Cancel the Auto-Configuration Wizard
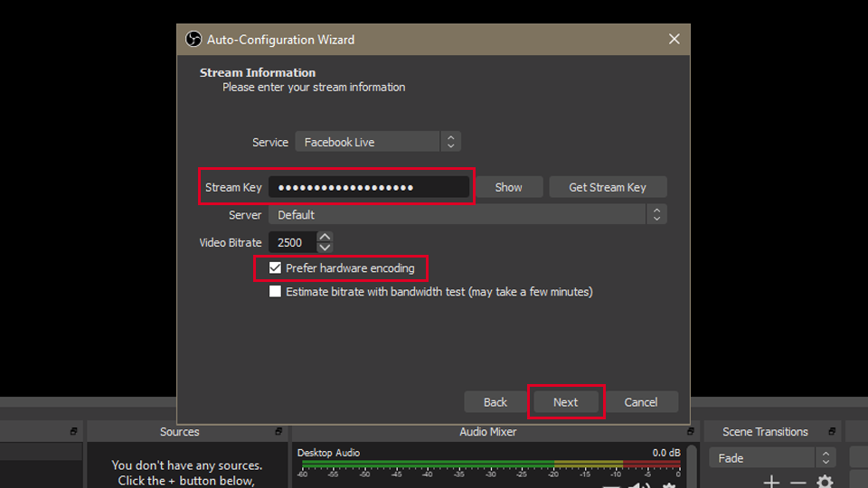The height and width of the screenshot is (488, 868). tap(640, 401)
